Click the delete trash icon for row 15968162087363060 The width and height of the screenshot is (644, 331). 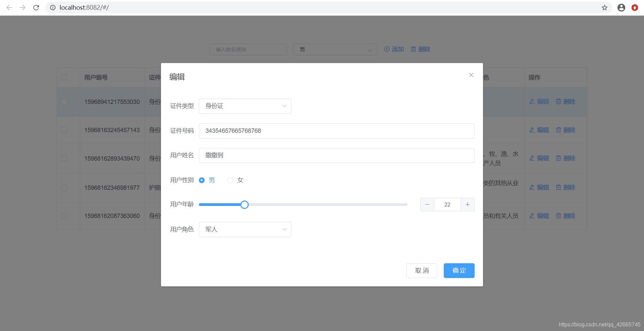[x=558, y=216]
